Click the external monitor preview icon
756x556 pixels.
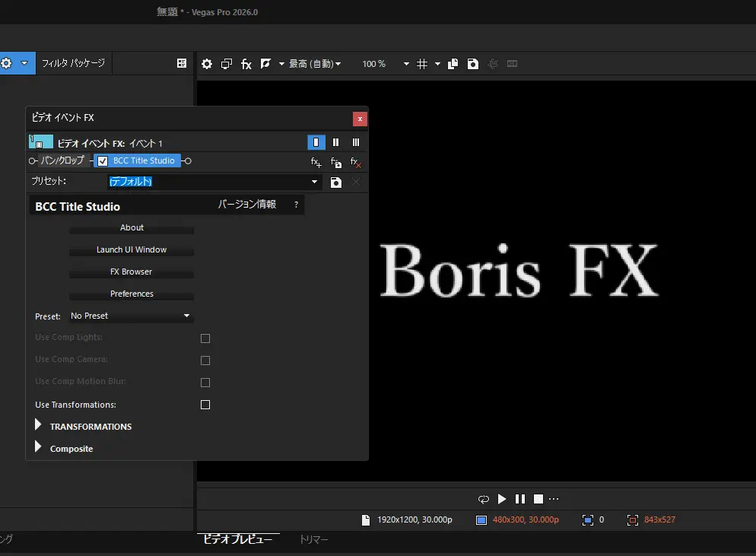coord(227,64)
